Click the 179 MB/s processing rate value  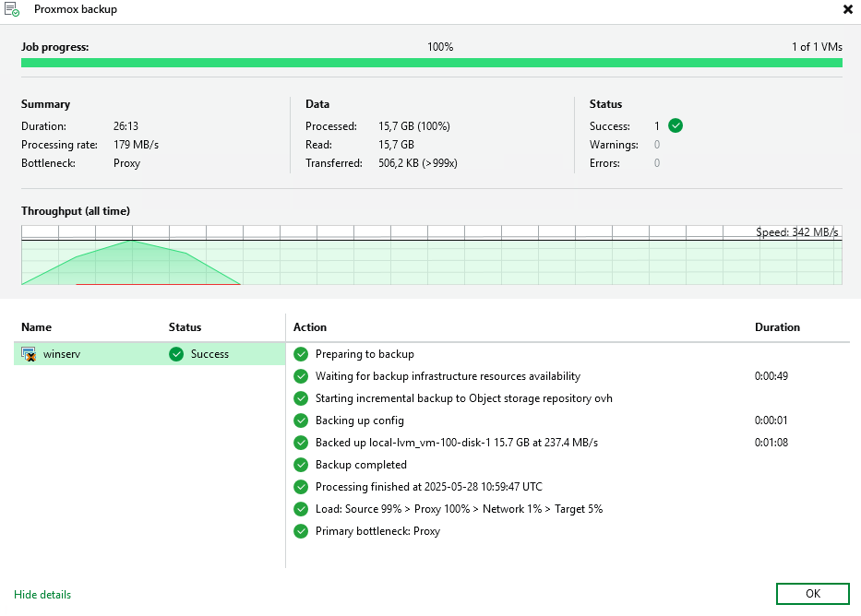pos(137,145)
